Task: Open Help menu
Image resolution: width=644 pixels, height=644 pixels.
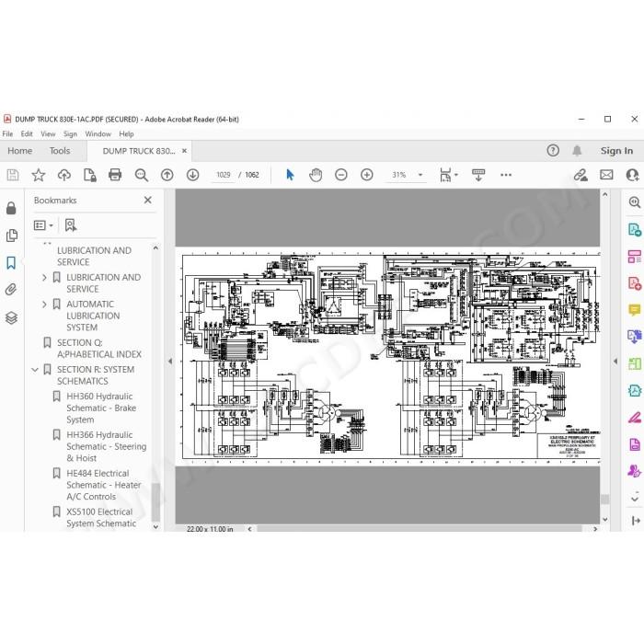Action: (x=127, y=134)
